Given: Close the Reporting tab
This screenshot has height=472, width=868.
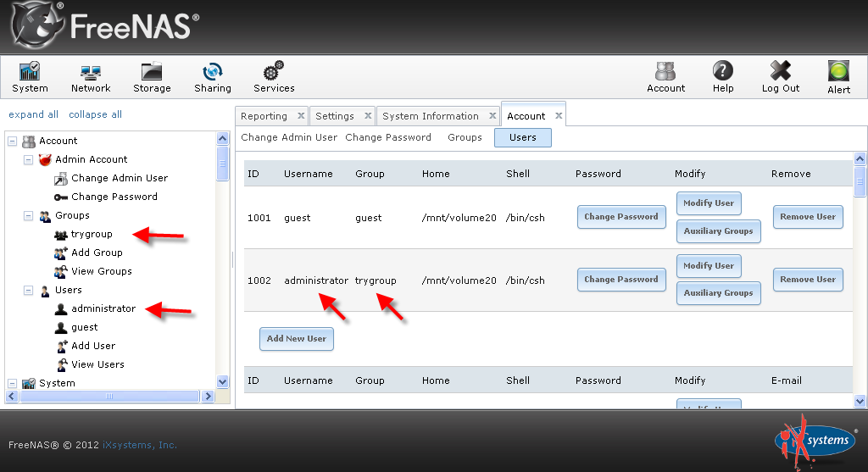Looking at the screenshot, I should 301,115.
